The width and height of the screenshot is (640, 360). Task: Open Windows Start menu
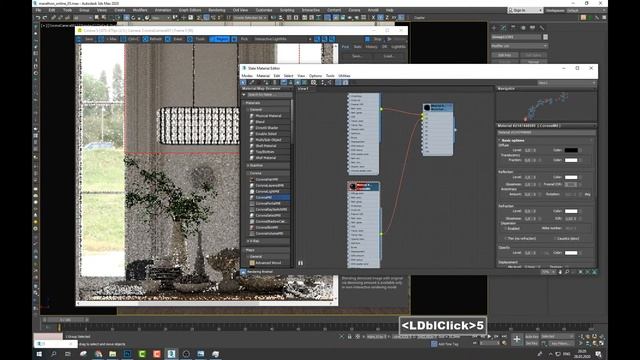[x=39, y=354]
